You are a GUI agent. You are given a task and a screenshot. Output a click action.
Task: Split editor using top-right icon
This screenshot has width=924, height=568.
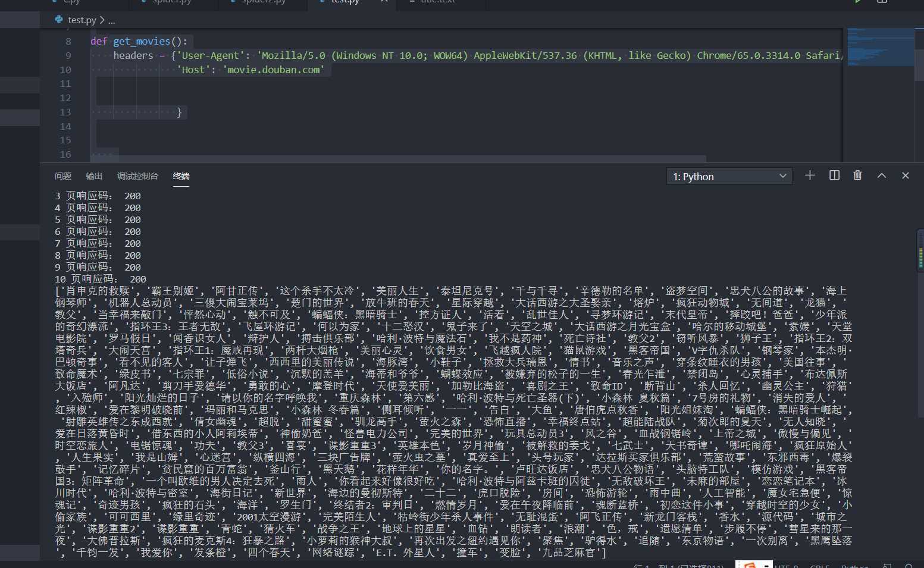[882, 2]
